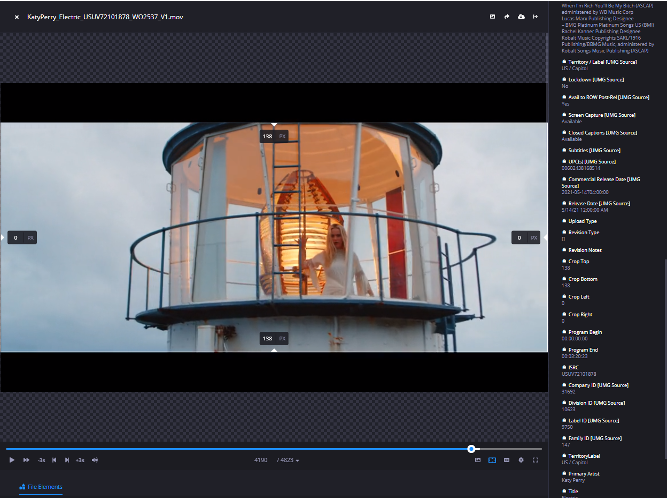Toggle the Px unit on bottom crop
The width and height of the screenshot is (668, 498).
282,339
